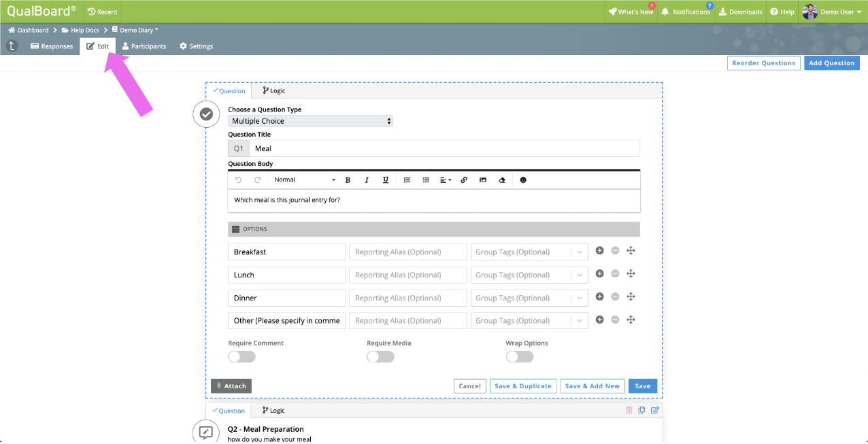868x444 pixels.
Task: Go to Help Docs breadcrumb
Action: tap(80, 30)
